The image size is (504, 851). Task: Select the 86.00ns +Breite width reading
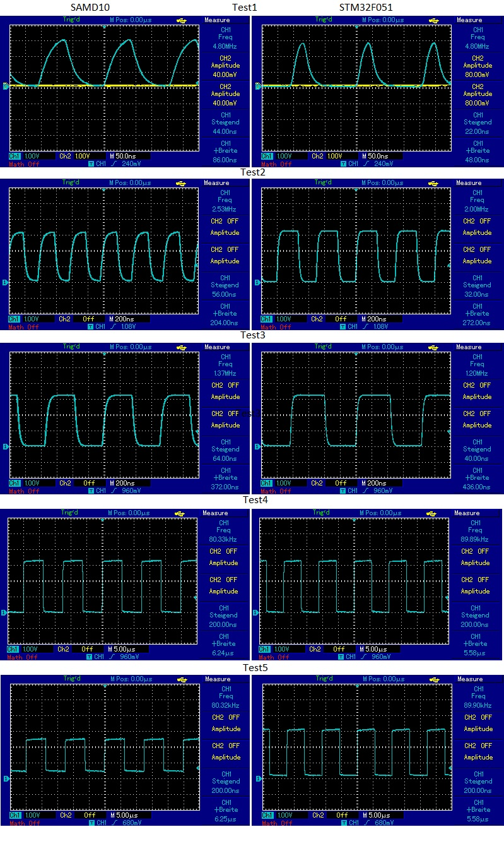pos(225,160)
